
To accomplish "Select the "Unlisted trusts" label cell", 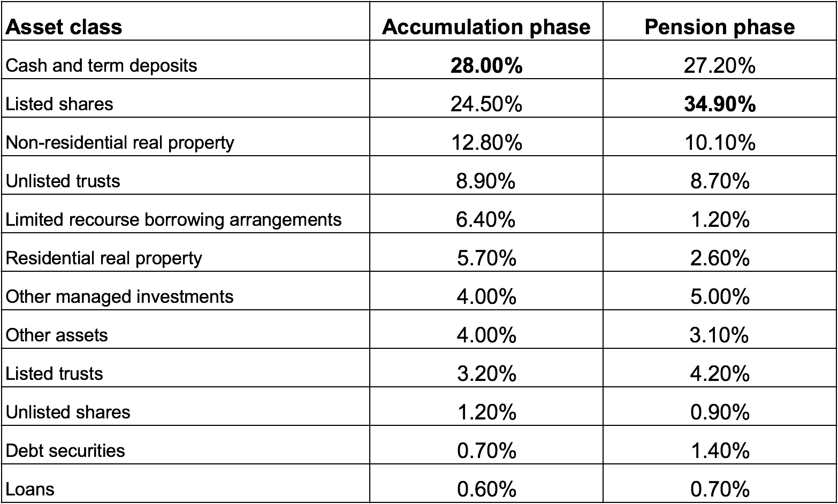I will point(63,181).
